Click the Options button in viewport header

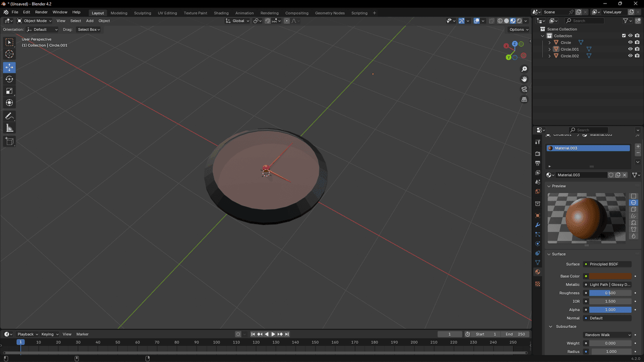point(518,30)
